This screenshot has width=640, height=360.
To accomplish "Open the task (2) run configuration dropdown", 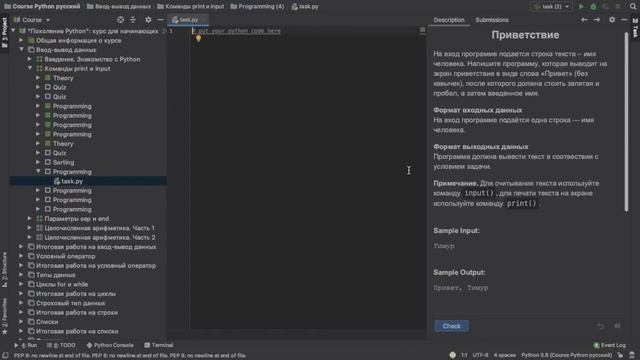I will pyautogui.click(x=551, y=7).
